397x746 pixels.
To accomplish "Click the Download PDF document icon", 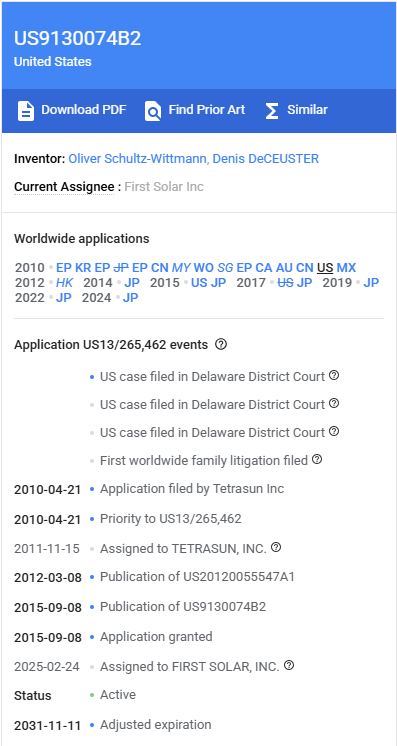I will click(x=26, y=110).
